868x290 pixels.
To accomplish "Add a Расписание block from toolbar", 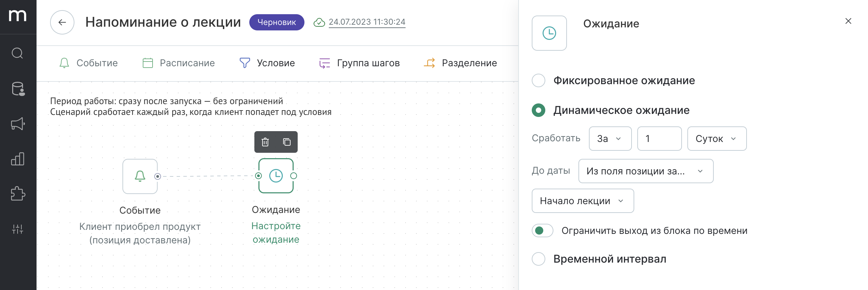I will pyautogui.click(x=179, y=63).
